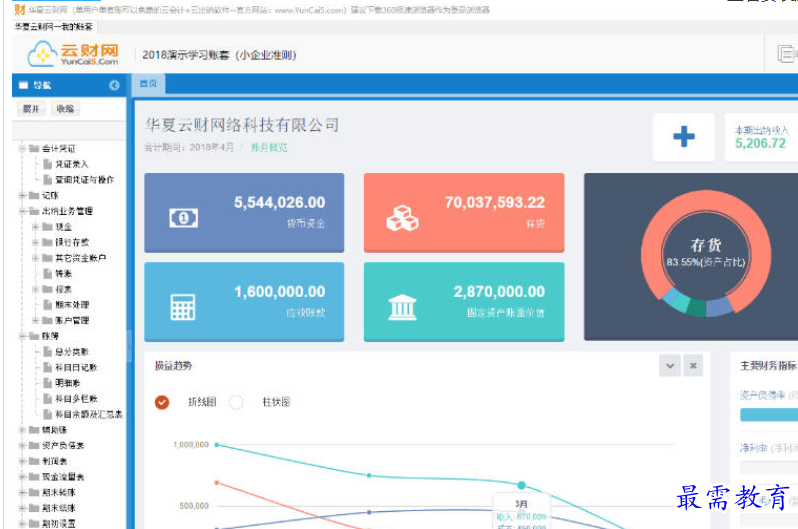Click the 资产负债率 progress bar
This screenshot has width=798, height=529.
click(769, 415)
